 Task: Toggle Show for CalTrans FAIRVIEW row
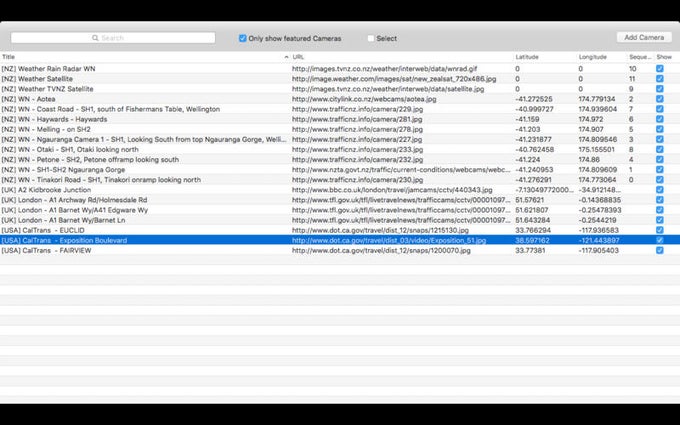click(x=660, y=250)
